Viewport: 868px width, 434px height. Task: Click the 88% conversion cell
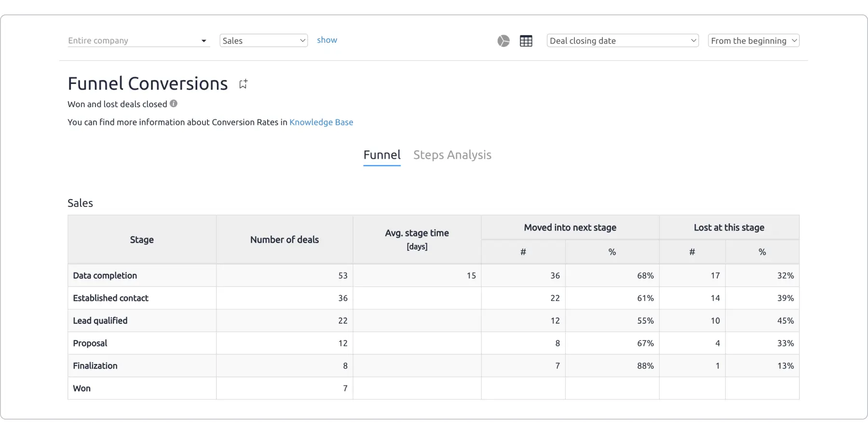pyautogui.click(x=612, y=366)
